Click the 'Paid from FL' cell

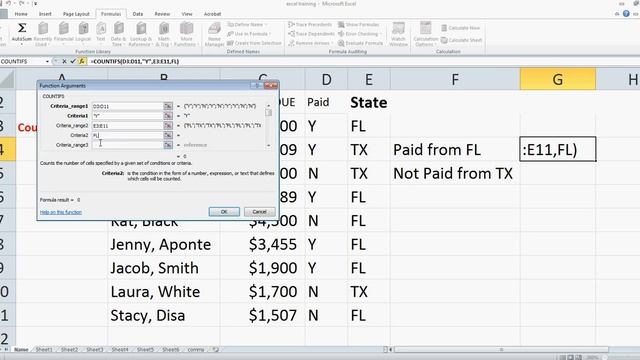(x=455, y=150)
